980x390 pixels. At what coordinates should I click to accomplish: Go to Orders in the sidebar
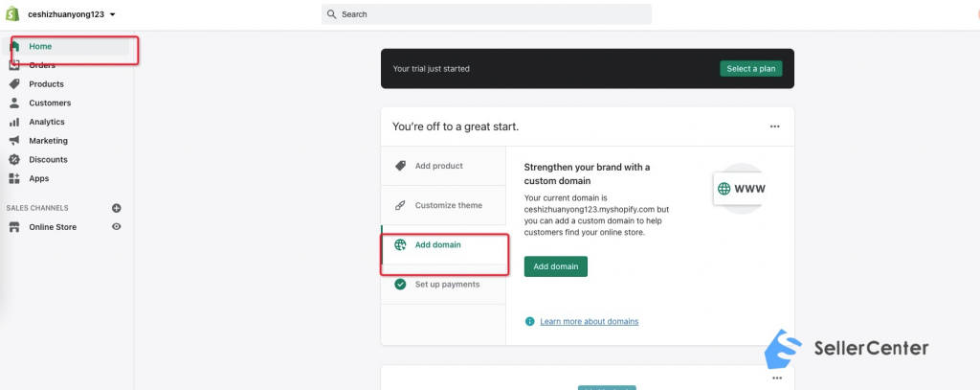pos(41,65)
